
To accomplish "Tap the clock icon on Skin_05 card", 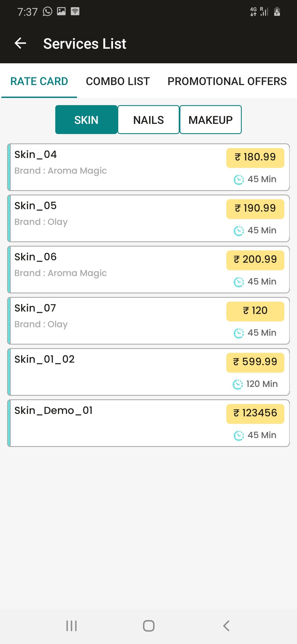I will [239, 231].
